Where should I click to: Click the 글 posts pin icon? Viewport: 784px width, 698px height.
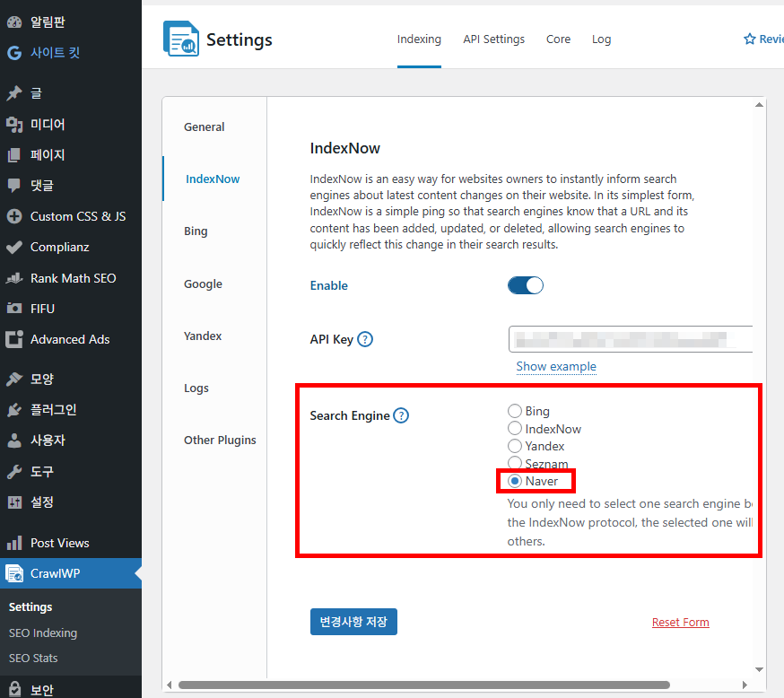pos(14,93)
